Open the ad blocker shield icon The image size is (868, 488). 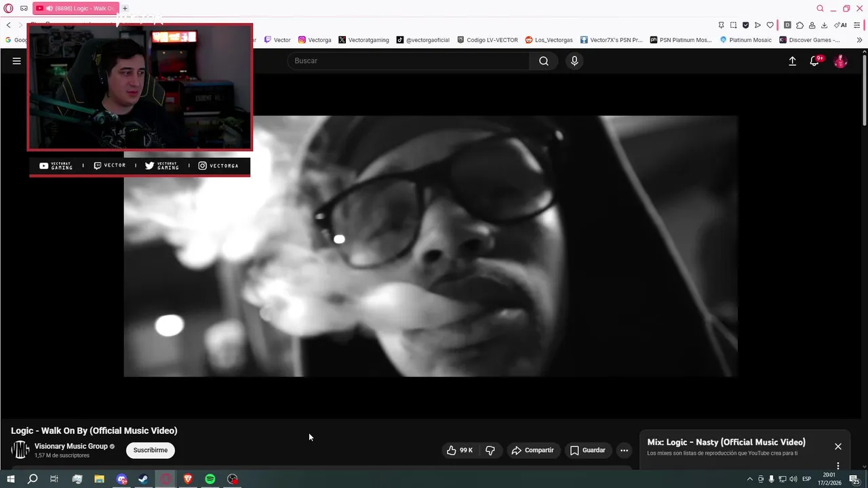coord(745,25)
